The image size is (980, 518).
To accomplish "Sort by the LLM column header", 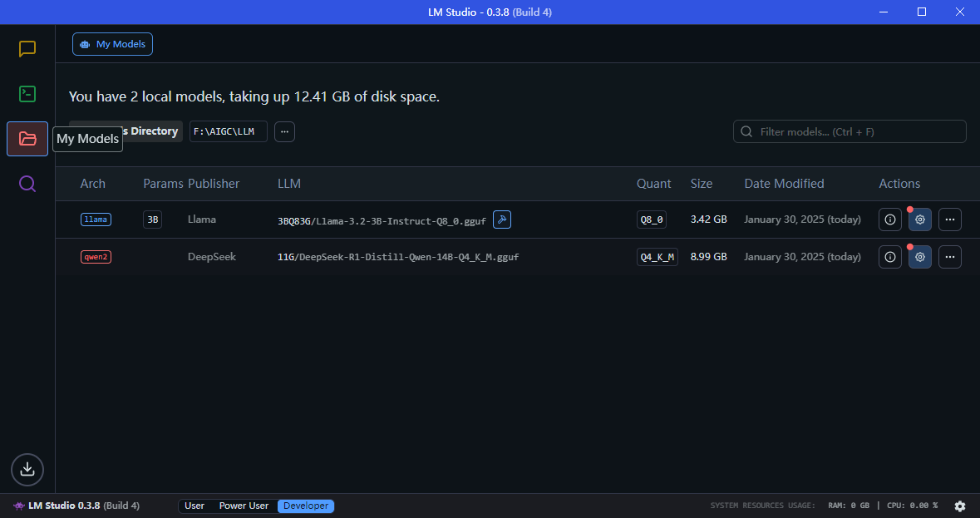I will [289, 184].
